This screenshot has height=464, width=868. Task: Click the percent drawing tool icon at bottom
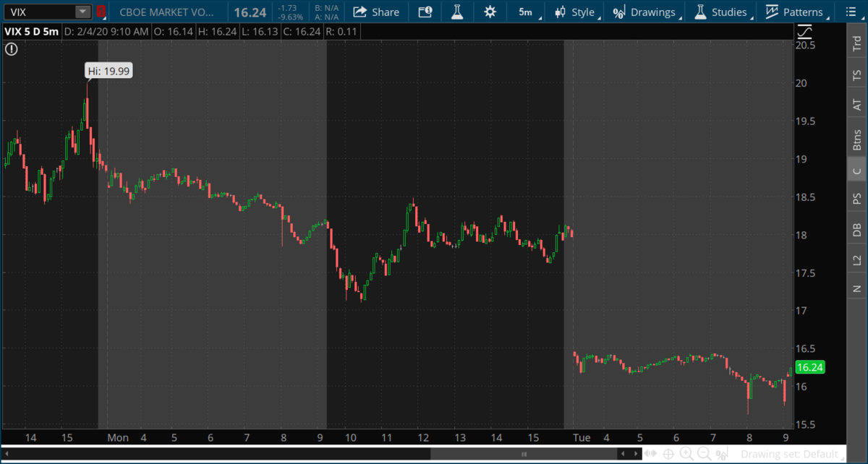(x=720, y=454)
